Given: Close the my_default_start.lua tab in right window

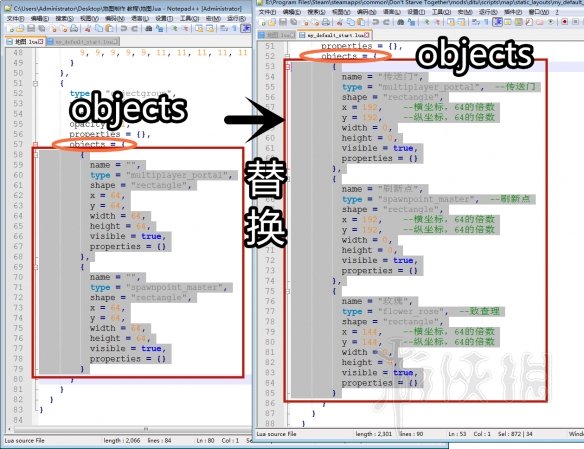Looking at the screenshot, I should (366, 35).
